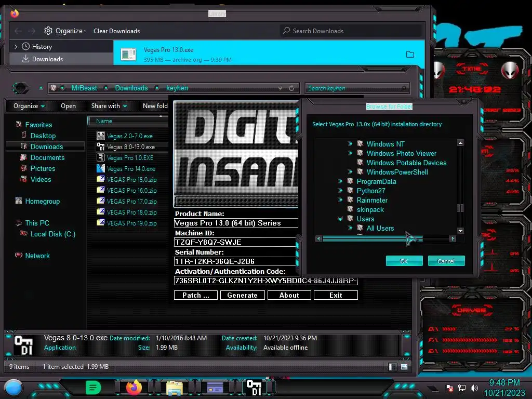Open the Explorer Organize menu
The width and height of the screenshot is (532, 399).
click(x=29, y=106)
